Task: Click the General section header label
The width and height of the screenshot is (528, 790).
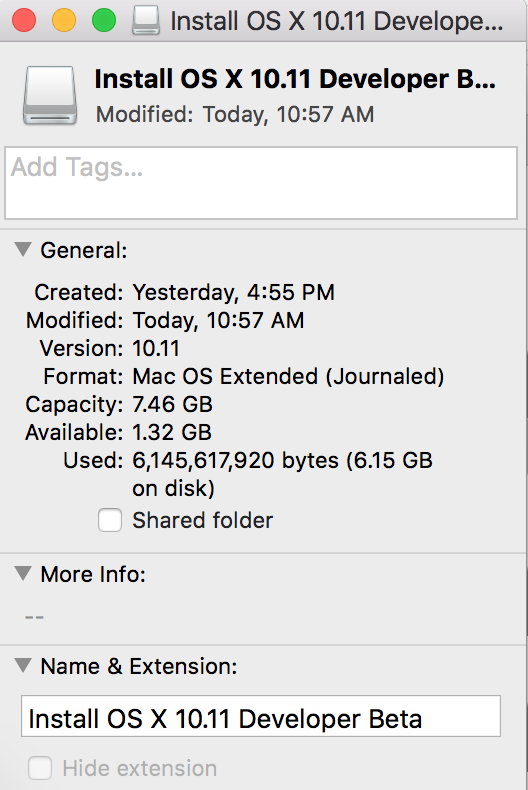Action: [x=84, y=250]
